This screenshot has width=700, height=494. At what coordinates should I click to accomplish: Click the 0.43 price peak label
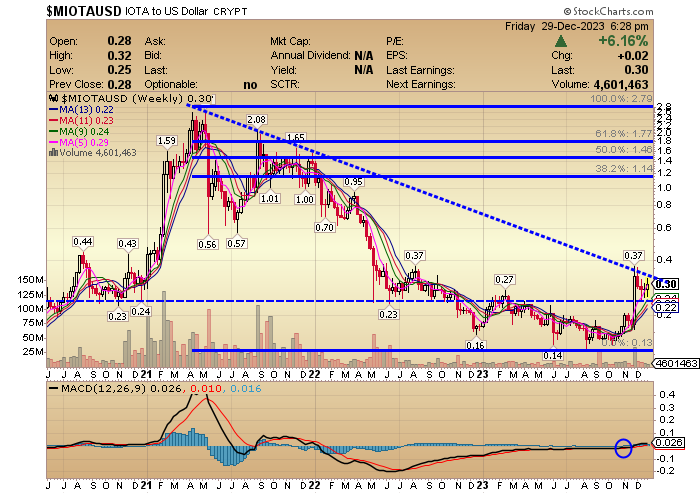click(128, 244)
